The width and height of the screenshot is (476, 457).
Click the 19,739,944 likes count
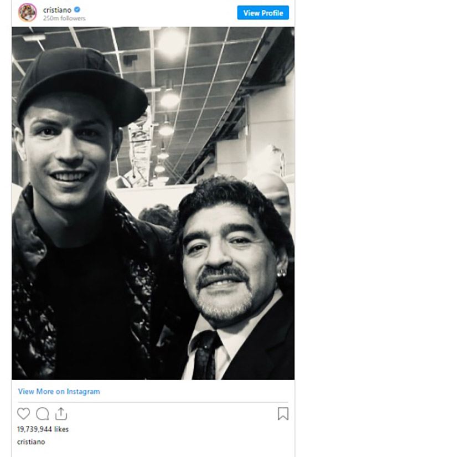43,429
